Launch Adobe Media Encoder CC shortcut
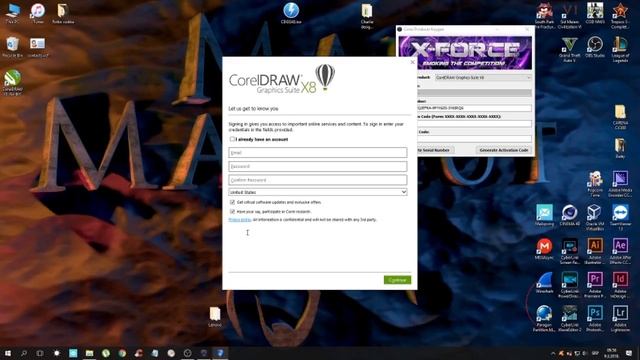The image size is (640, 360). pyautogui.click(x=620, y=184)
